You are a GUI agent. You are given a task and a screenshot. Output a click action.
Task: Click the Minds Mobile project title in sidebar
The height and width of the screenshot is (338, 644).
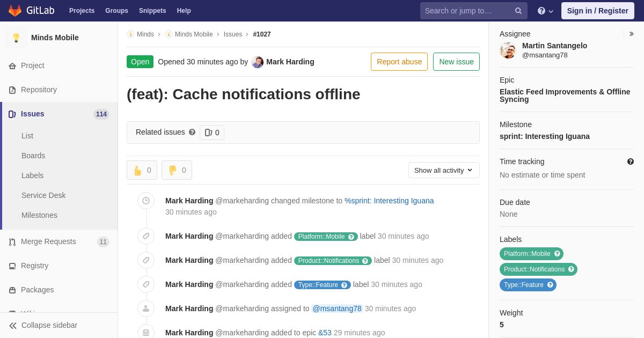click(55, 38)
